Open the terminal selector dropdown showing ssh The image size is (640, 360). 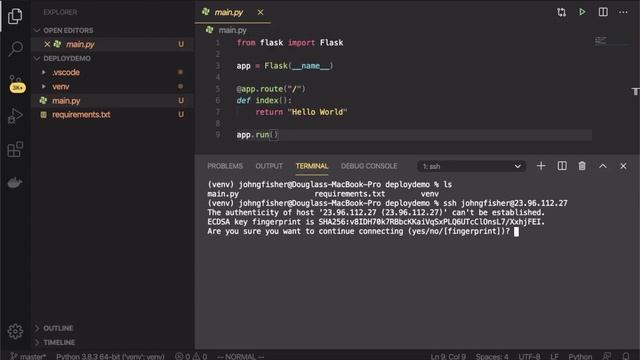471,166
